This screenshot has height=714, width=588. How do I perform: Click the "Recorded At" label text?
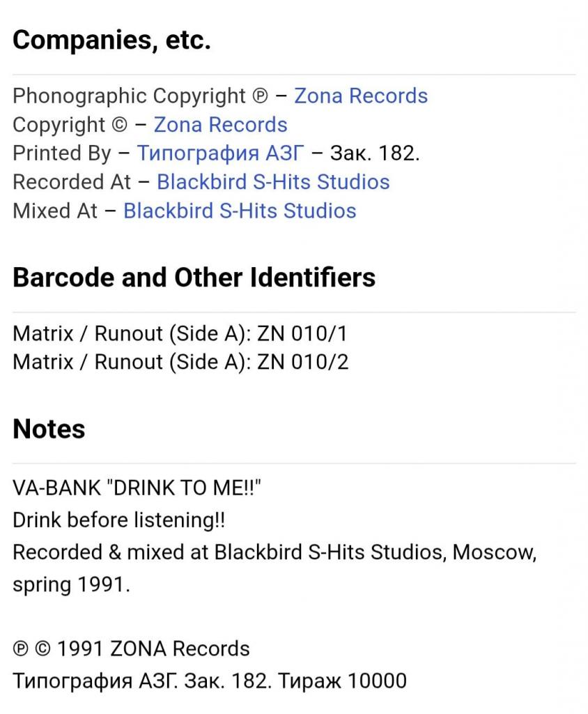click(x=71, y=182)
